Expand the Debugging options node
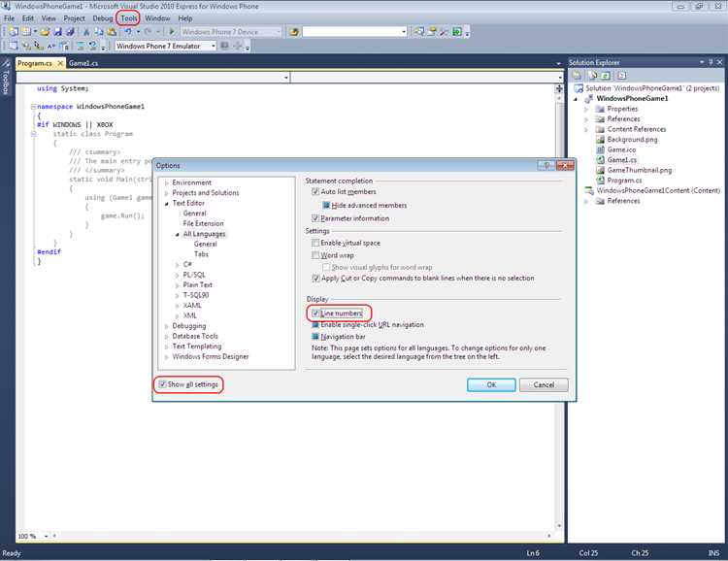This screenshot has width=728, height=561. point(166,326)
